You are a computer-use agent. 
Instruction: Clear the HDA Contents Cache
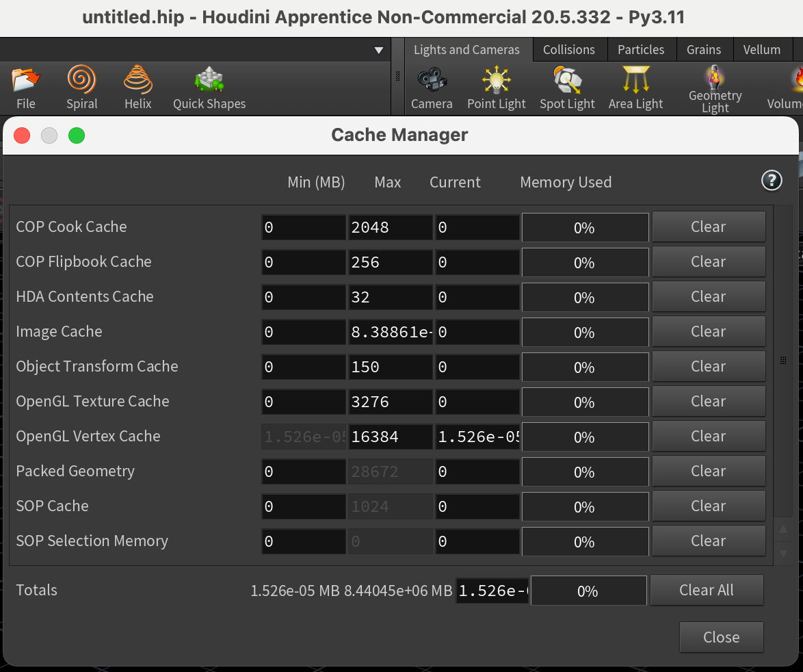pyautogui.click(x=708, y=296)
